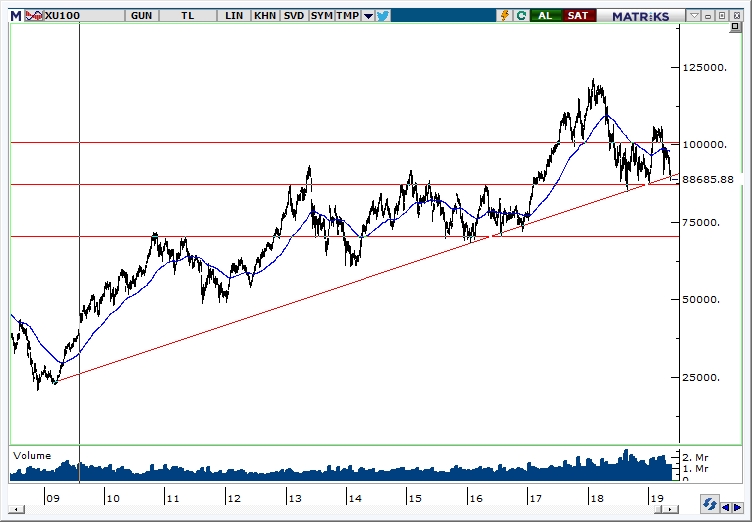
Task: Expand the black dropdown arrow after TMP
Action: [x=368, y=16]
